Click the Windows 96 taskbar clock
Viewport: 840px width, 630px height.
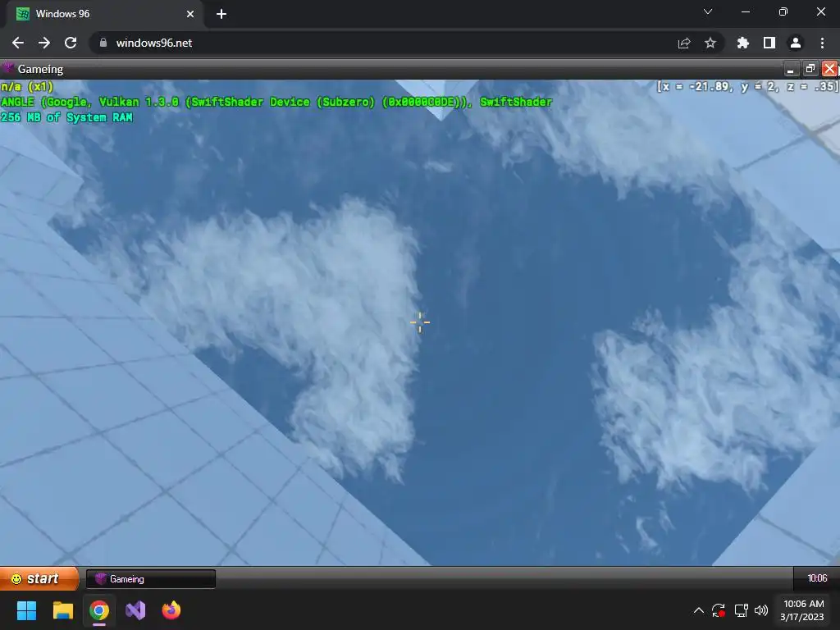[x=817, y=578]
